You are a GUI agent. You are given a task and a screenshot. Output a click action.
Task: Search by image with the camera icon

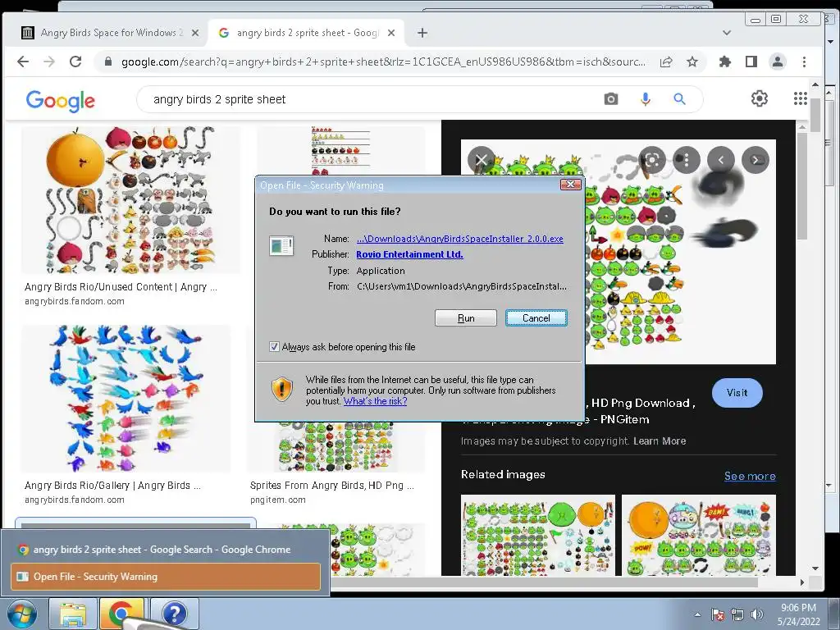click(610, 99)
